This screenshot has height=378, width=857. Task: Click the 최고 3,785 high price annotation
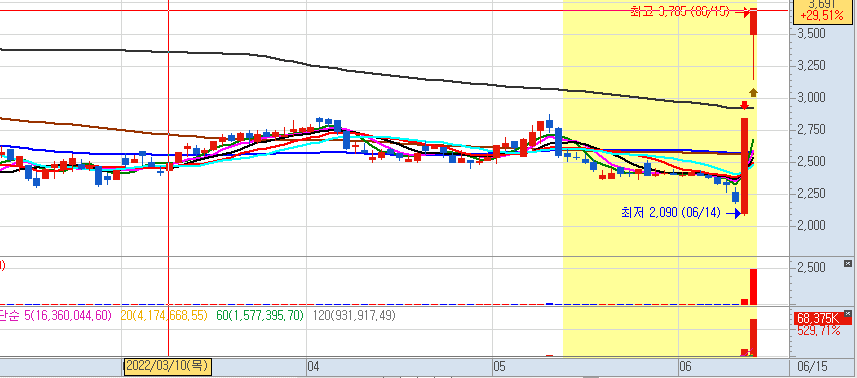coord(679,11)
